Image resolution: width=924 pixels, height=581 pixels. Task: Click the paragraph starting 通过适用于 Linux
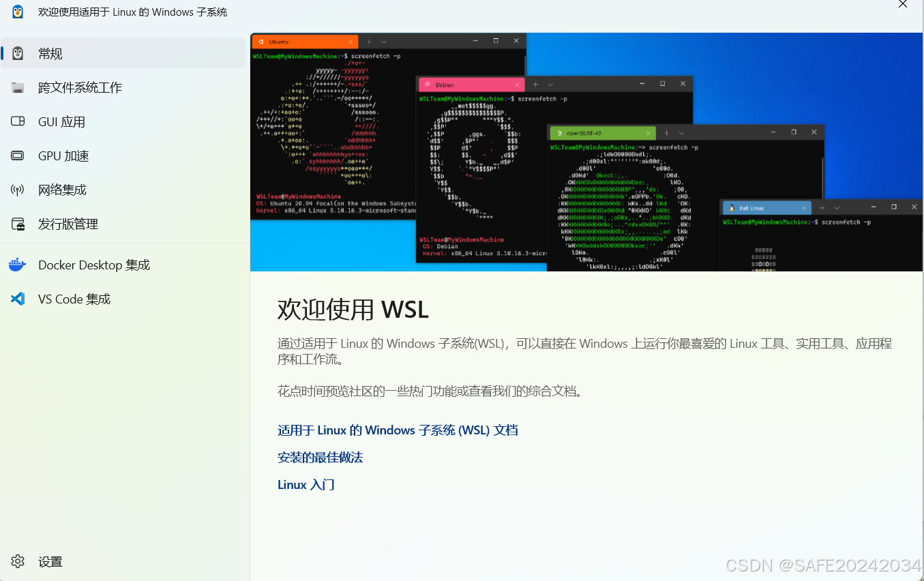[584, 351]
